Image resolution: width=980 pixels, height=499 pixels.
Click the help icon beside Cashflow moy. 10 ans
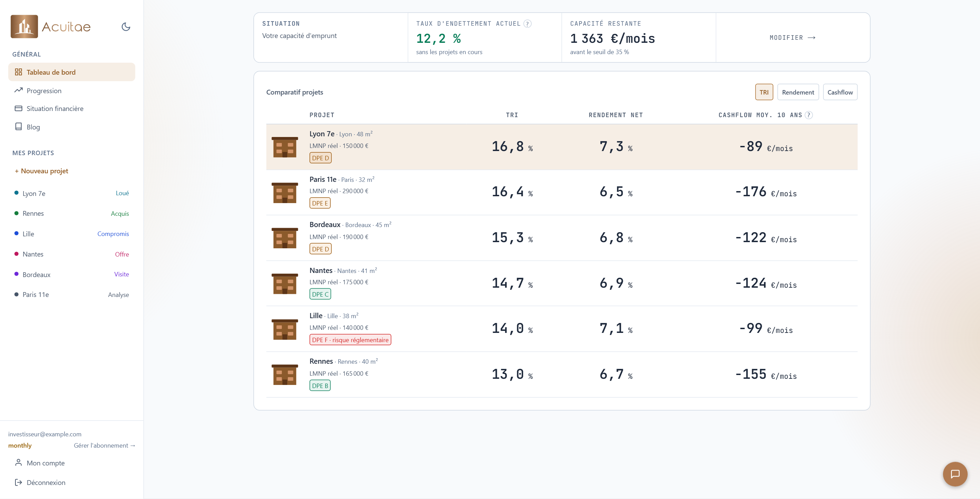[x=809, y=115]
